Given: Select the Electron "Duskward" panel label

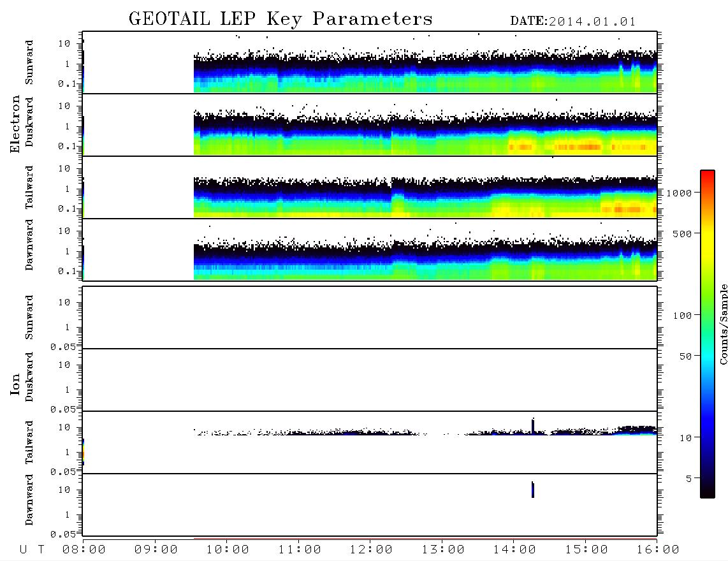Looking at the screenshot, I should (29, 122).
